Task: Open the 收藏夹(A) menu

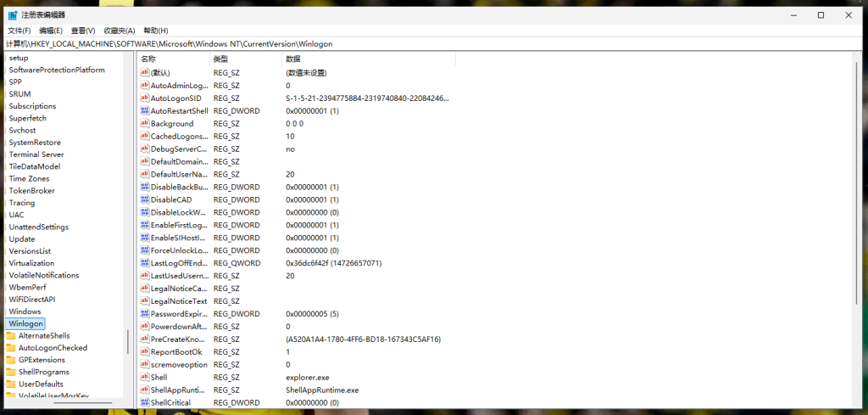Action: click(120, 31)
